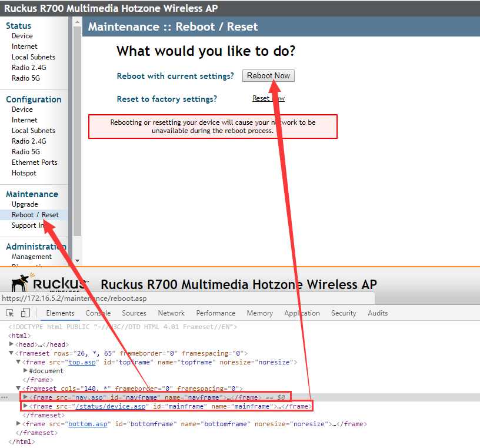This screenshot has width=480, height=448.
Task: Open Configuration Internet page
Action: pyautogui.click(x=25, y=120)
